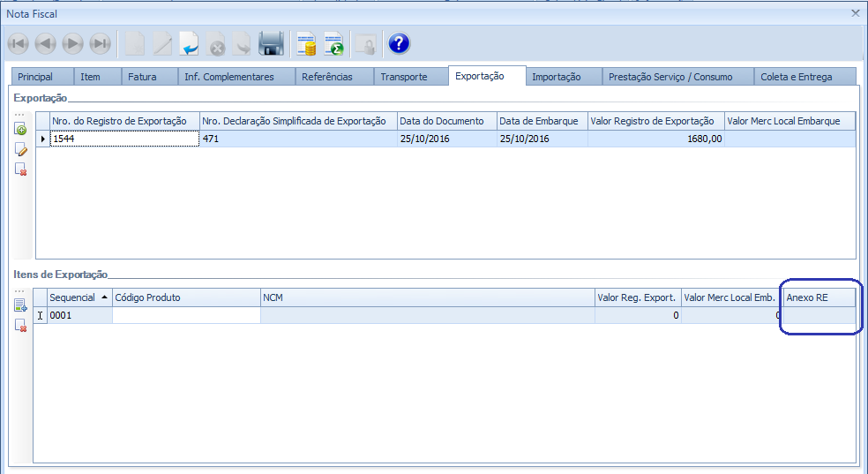
Task: Select the Inf. Complementares tab
Action: 229,77
